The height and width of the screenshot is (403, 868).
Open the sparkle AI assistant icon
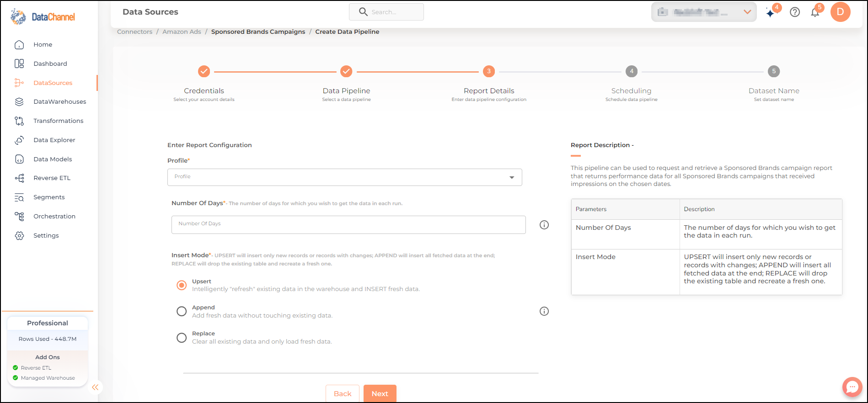[x=771, y=12]
